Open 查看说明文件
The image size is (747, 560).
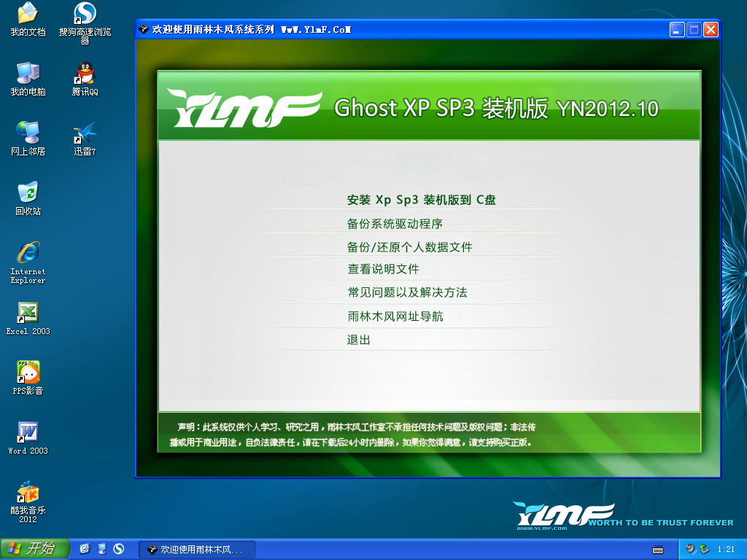[x=383, y=269]
